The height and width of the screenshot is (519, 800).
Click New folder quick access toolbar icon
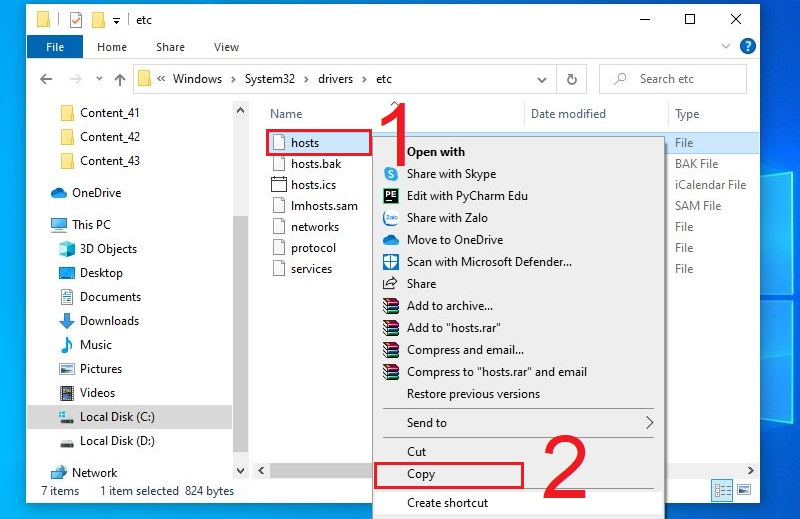point(98,20)
